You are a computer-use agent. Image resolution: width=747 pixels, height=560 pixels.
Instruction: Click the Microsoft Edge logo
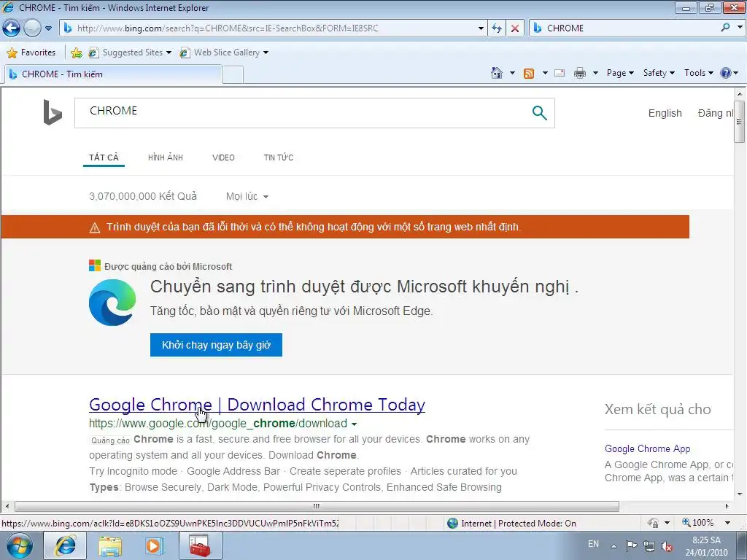[x=112, y=303]
